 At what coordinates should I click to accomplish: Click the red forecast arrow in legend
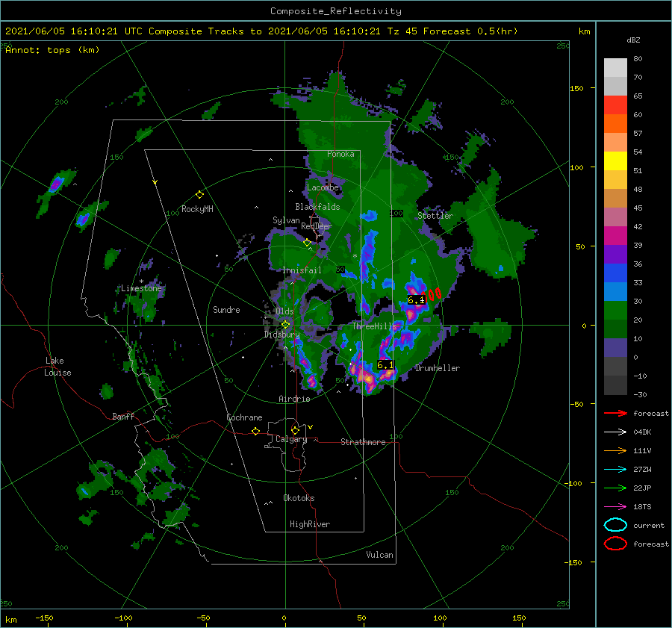(615, 413)
